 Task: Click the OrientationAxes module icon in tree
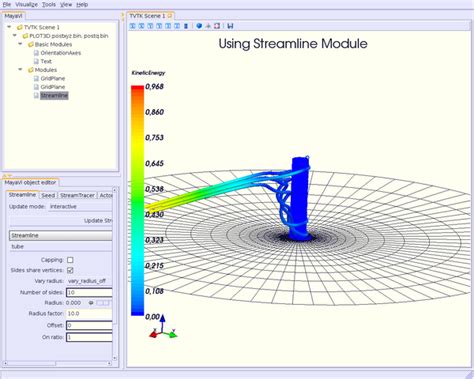(x=36, y=53)
